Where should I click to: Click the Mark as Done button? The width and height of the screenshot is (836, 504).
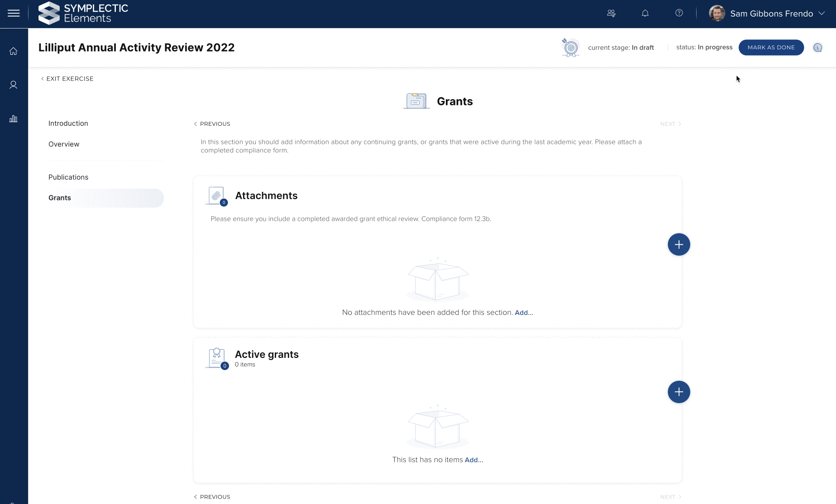coord(771,48)
